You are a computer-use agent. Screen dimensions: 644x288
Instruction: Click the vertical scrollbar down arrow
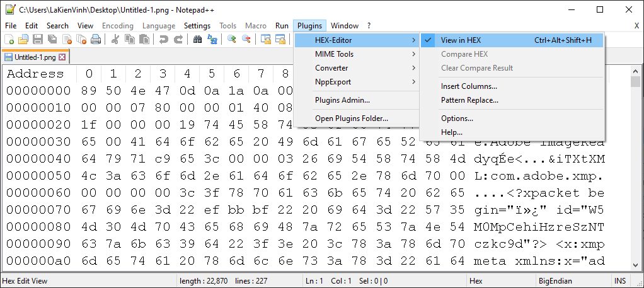pos(635,266)
